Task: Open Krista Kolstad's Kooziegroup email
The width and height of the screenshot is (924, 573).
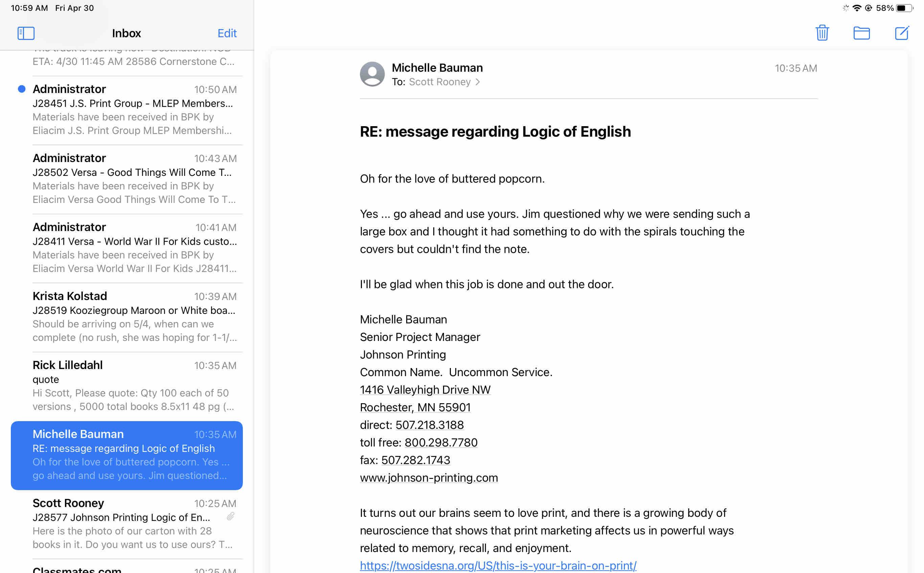Action: pos(134,317)
